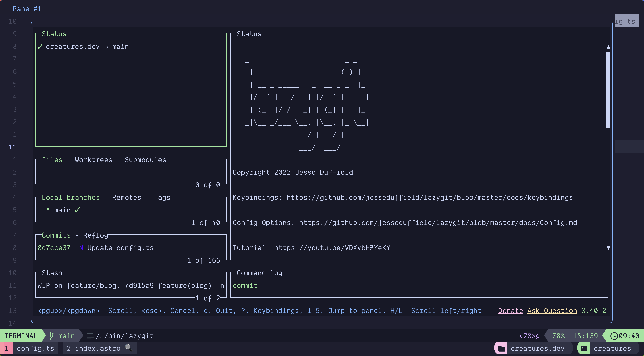The width and height of the screenshot is (644, 356).
Task: Click the magnifier icon after index.astro
Action: 129,348
